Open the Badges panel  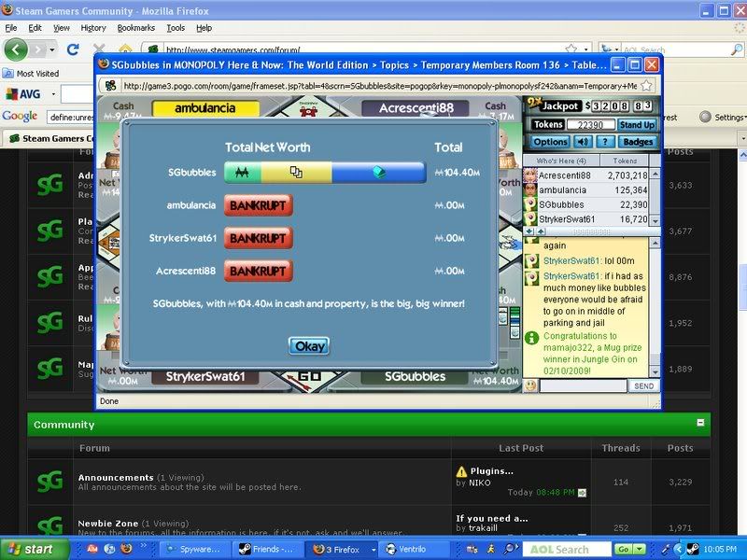(x=638, y=142)
